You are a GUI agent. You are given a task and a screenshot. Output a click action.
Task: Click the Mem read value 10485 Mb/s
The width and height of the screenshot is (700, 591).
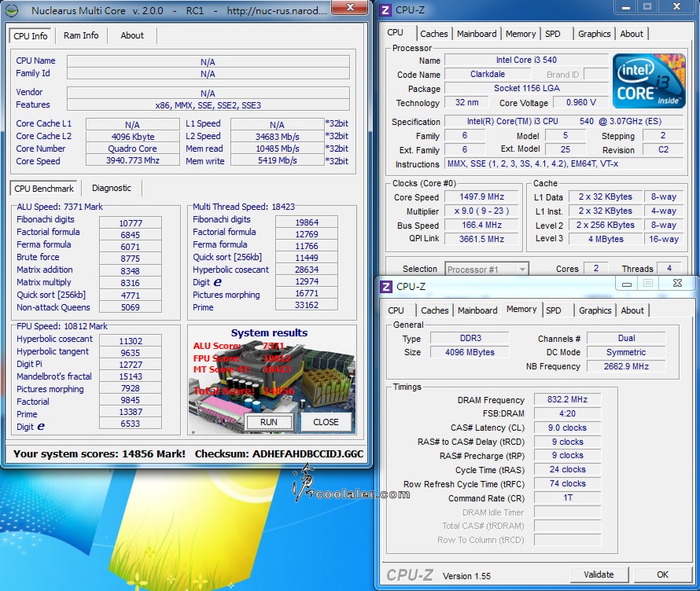coord(277,149)
